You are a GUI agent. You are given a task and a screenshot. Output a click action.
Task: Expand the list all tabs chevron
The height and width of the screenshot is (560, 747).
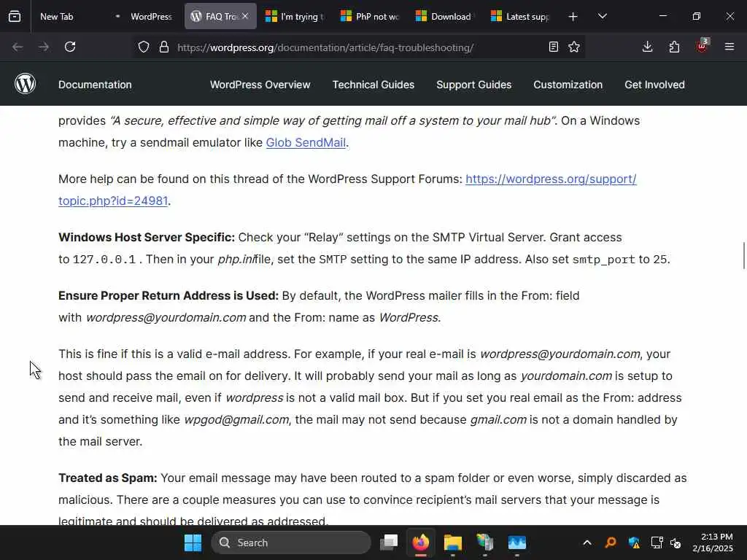(x=602, y=16)
